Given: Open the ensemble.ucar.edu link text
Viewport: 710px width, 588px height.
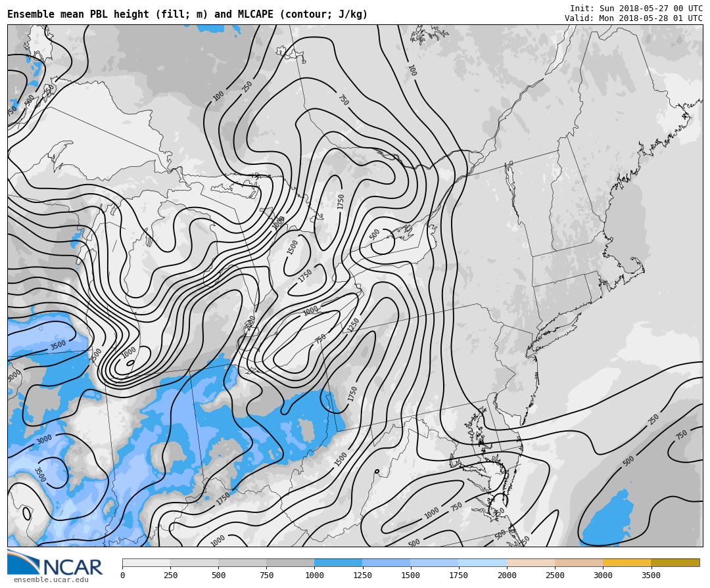Looking at the screenshot, I should point(51,580).
